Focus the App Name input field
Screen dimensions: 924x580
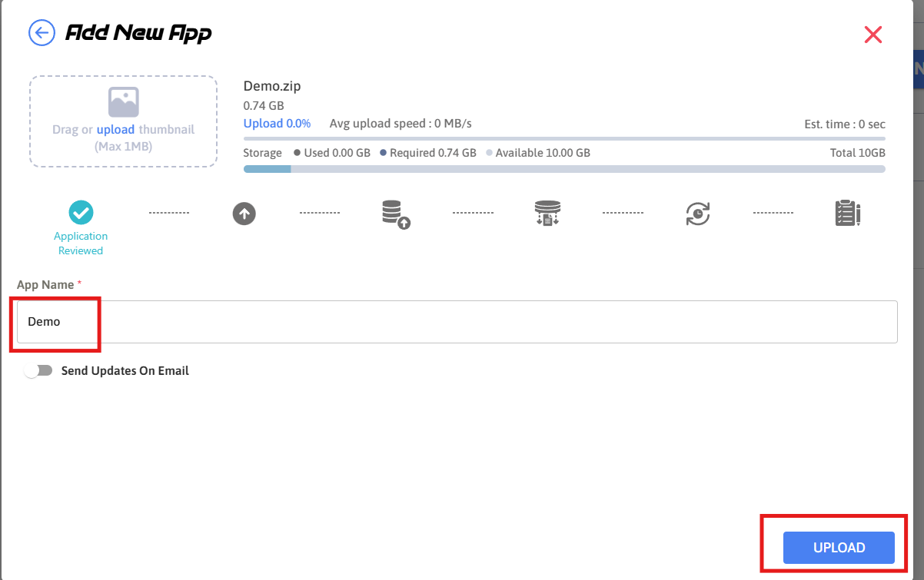click(x=457, y=322)
